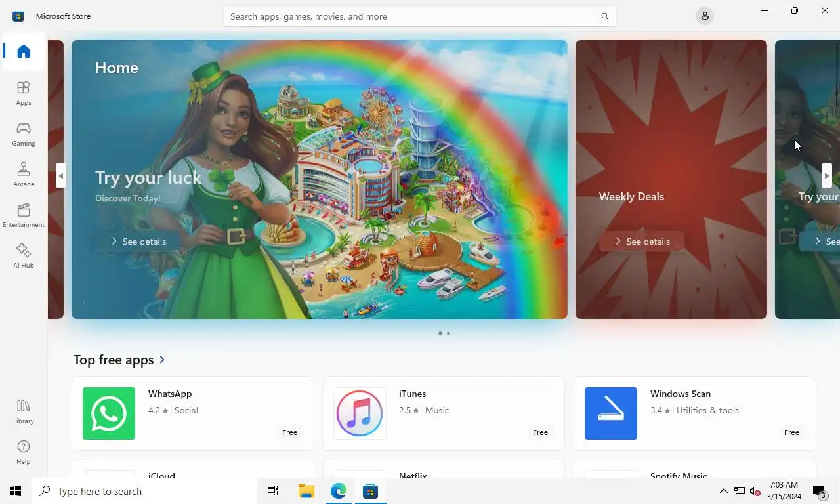This screenshot has height=504, width=840.
Task: Click the iTunes 2.5 rating
Action: tap(409, 410)
